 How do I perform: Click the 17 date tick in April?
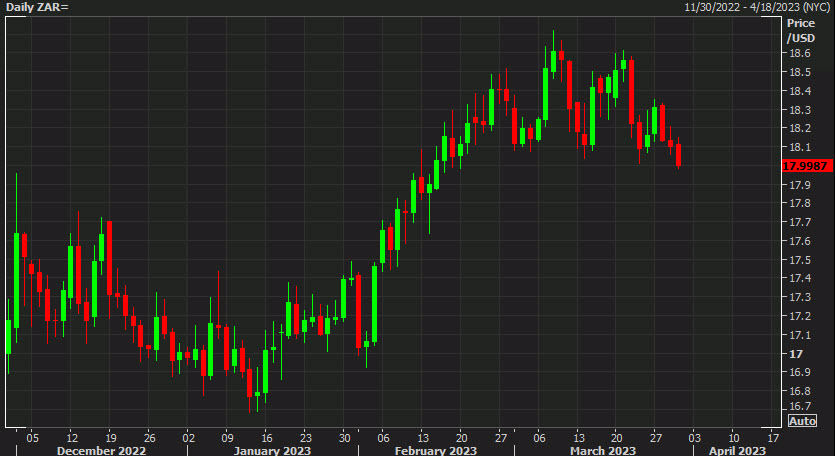(773, 438)
